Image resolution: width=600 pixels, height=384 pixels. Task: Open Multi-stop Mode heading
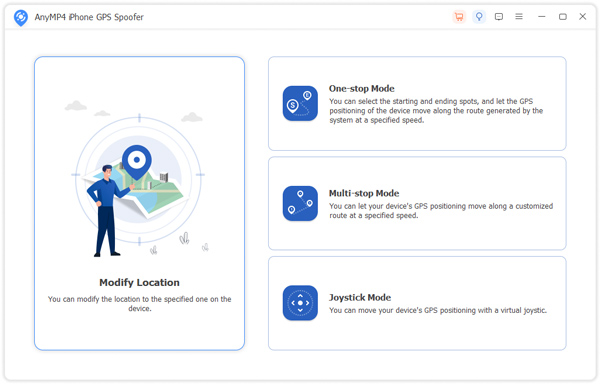364,194
